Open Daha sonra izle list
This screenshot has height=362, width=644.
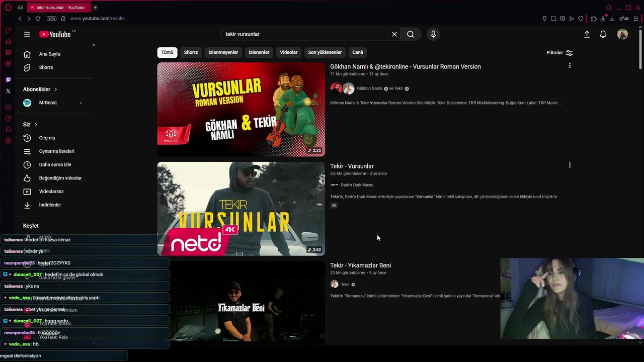[x=54, y=164]
